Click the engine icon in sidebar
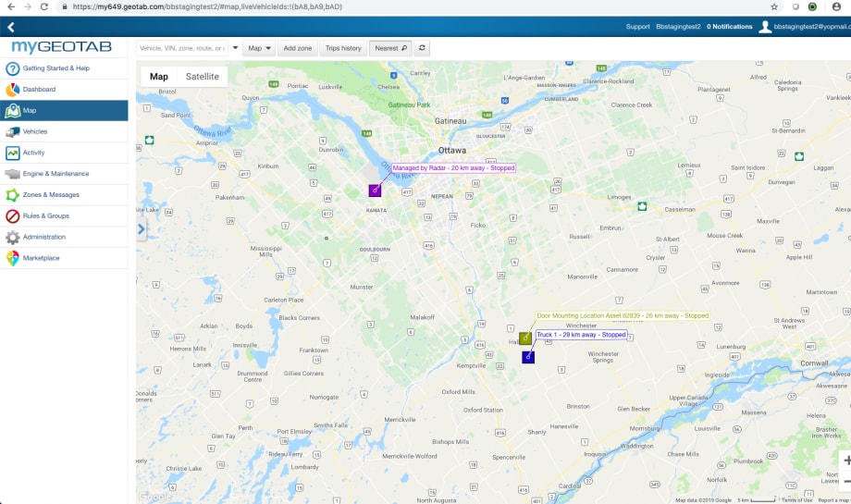Image resolution: width=851 pixels, height=504 pixels. pyautogui.click(x=12, y=174)
